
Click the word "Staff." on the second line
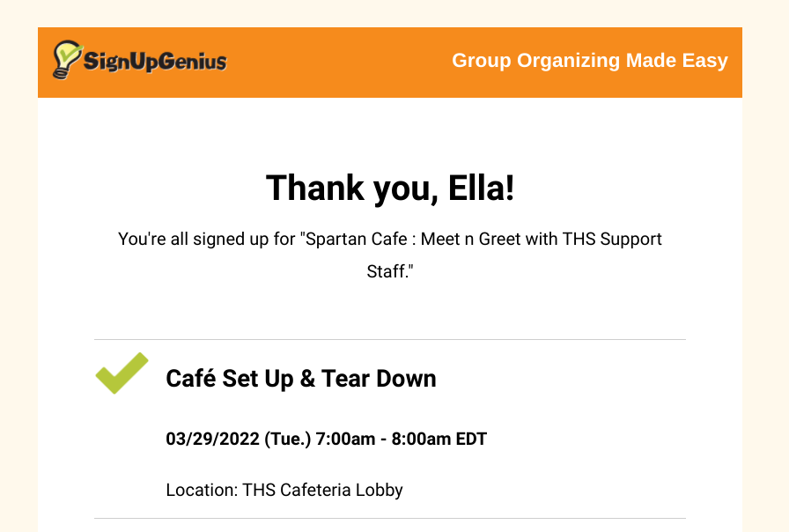point(390,271)
